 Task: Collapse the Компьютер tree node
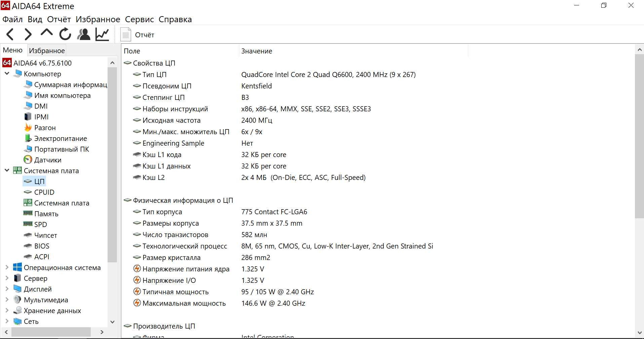click(7, 73)
